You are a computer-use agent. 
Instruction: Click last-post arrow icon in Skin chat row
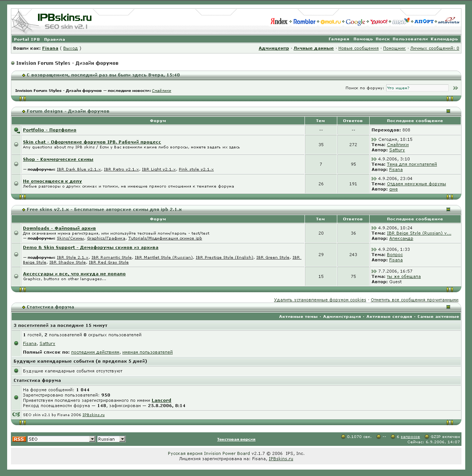pos(374,140)
